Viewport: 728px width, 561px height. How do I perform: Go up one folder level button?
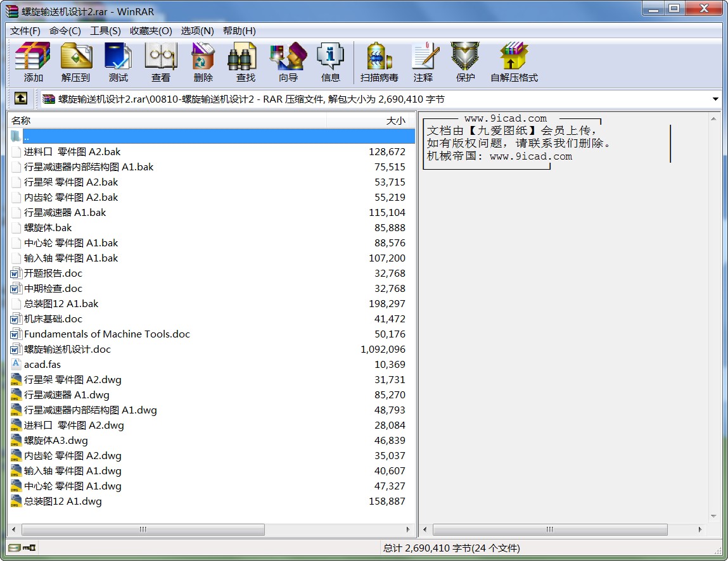pyautogui.click(x=20, y=99)
